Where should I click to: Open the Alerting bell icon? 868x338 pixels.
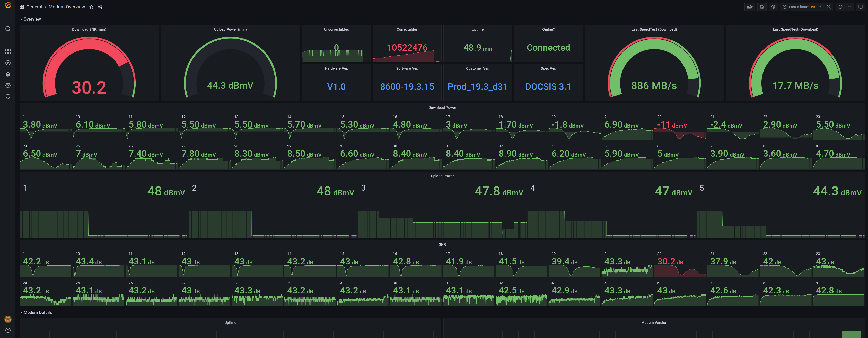click(8, 74)
